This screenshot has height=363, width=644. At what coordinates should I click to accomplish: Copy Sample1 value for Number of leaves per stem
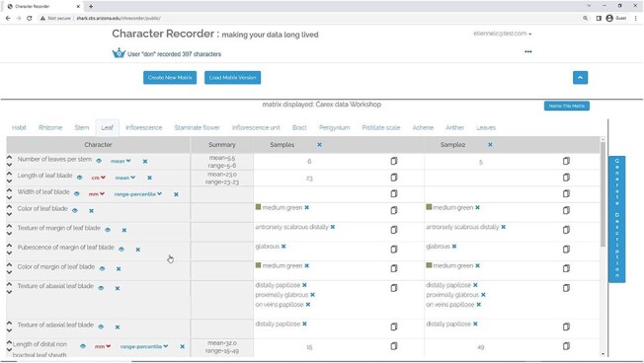[394, 161]
